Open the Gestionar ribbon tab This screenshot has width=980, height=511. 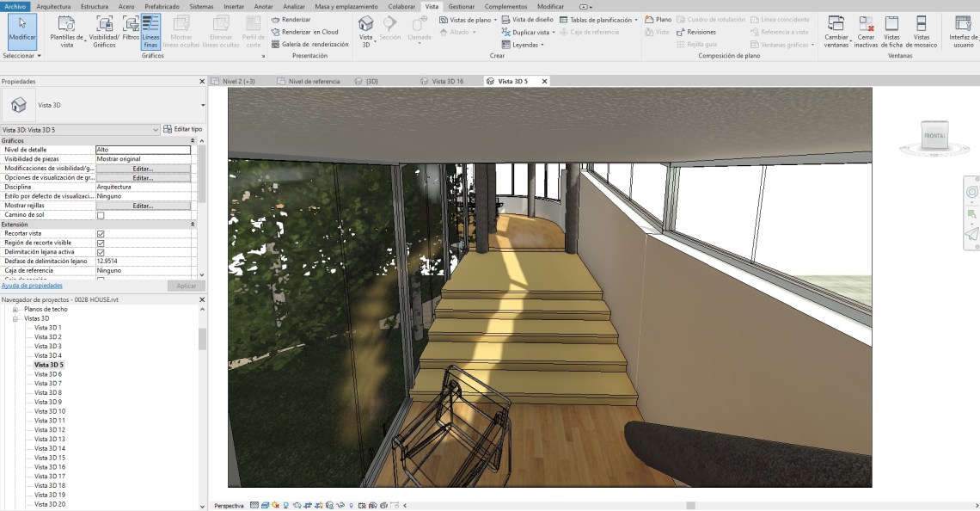coord(461,6)
